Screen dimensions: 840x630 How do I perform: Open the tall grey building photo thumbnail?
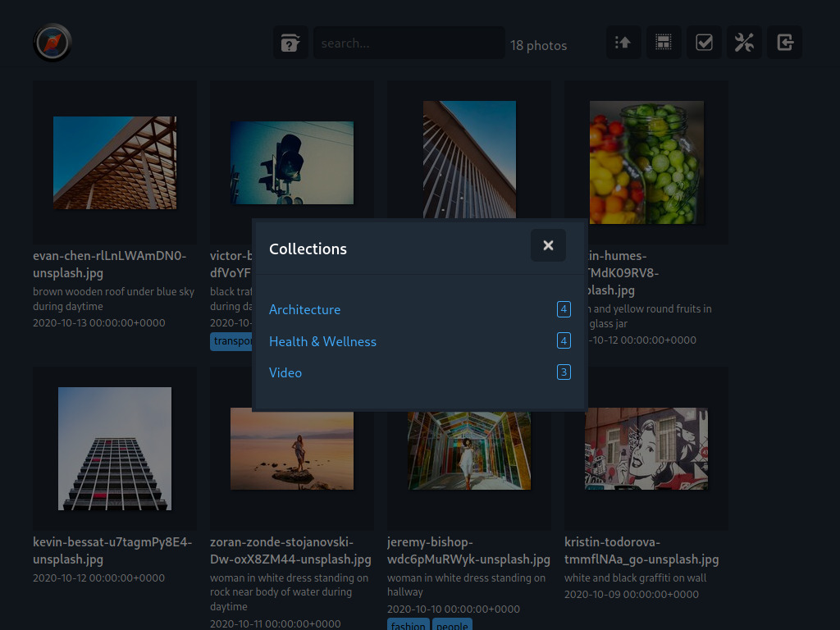[115, 449]
